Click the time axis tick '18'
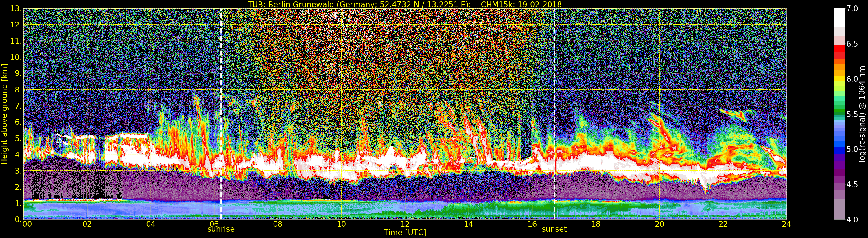This screenshot has width=868, height=238. click(x=596, y=224)
